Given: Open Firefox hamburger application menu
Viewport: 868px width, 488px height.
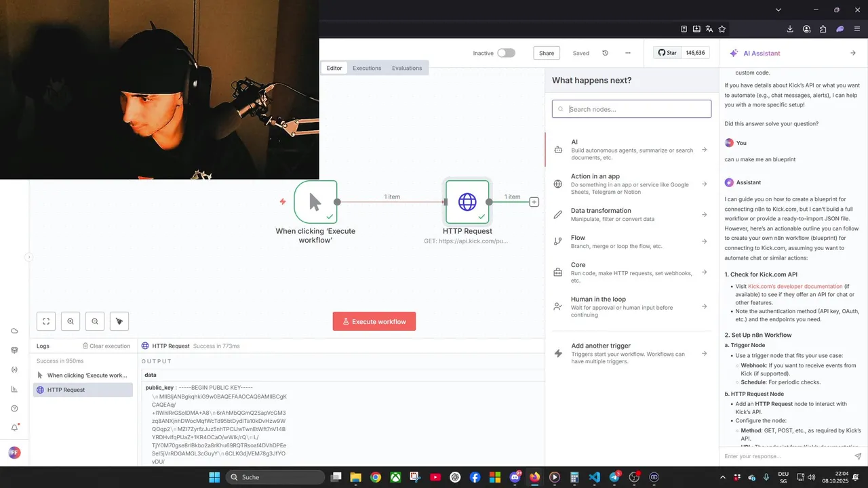Looking at the screenshot, I should tap(856, 29).
